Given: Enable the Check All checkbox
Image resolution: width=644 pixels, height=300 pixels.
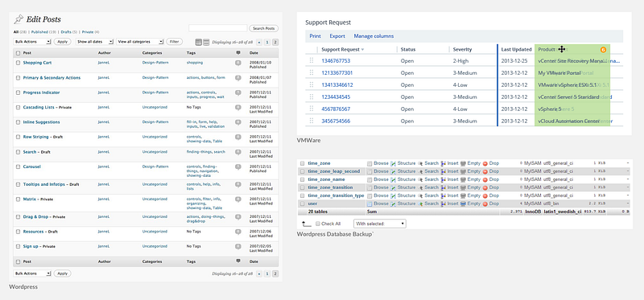Looking at the screenshot, I should (318, 224).
